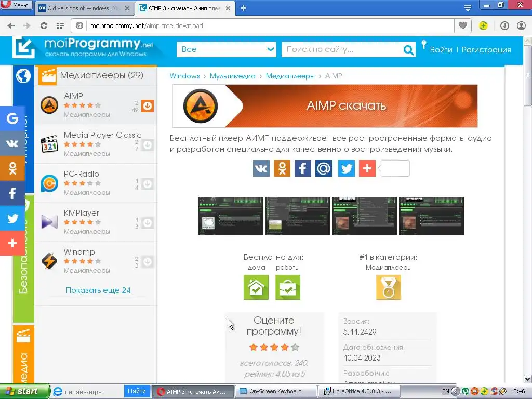Open the browser downloads button
Screen dimensions: 532x399
point(504,25)
